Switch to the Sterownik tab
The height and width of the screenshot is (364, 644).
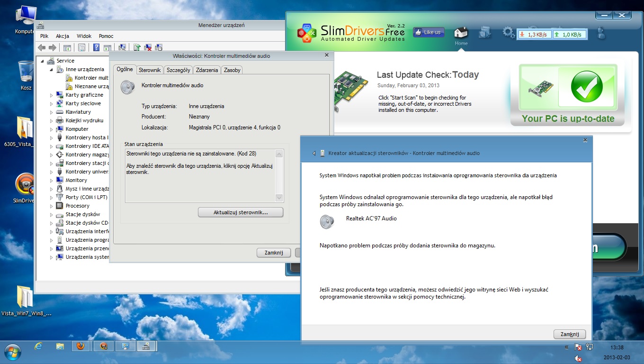(150, 70)
